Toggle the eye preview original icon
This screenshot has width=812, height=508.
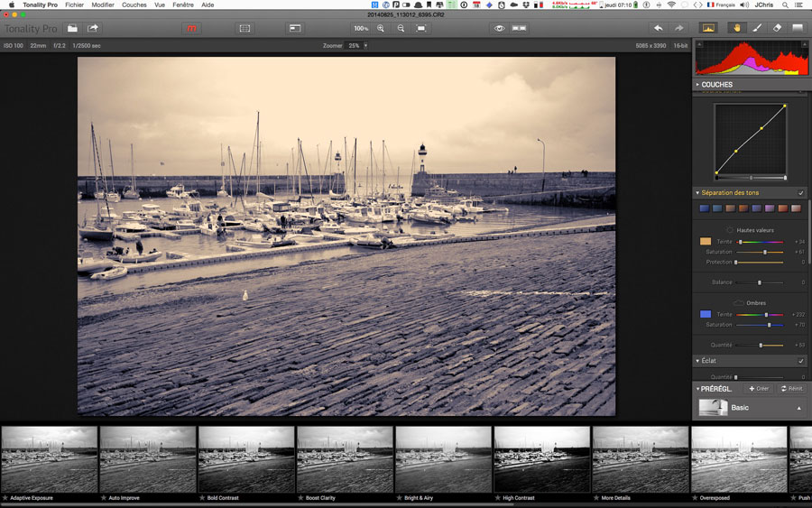[499, 29]
